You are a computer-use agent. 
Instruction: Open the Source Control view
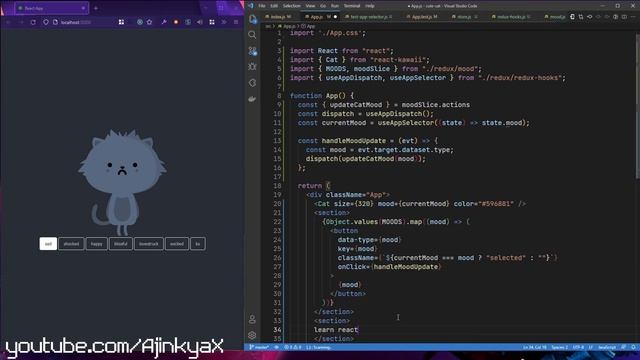(x=252, y=51)
